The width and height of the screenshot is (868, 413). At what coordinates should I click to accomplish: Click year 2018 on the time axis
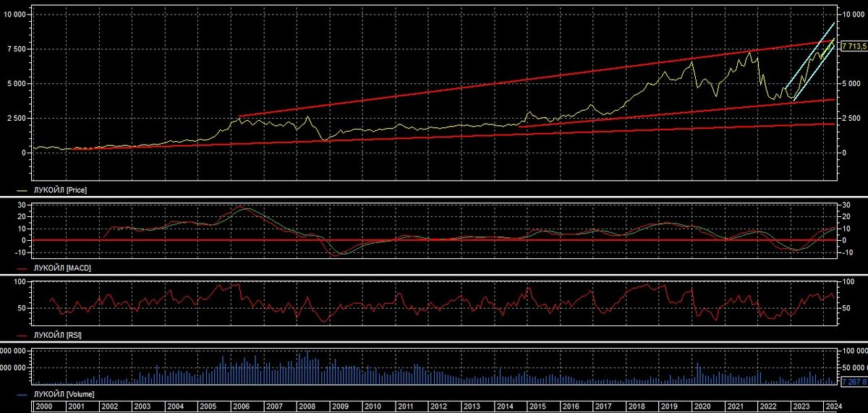tap(637, 407)
